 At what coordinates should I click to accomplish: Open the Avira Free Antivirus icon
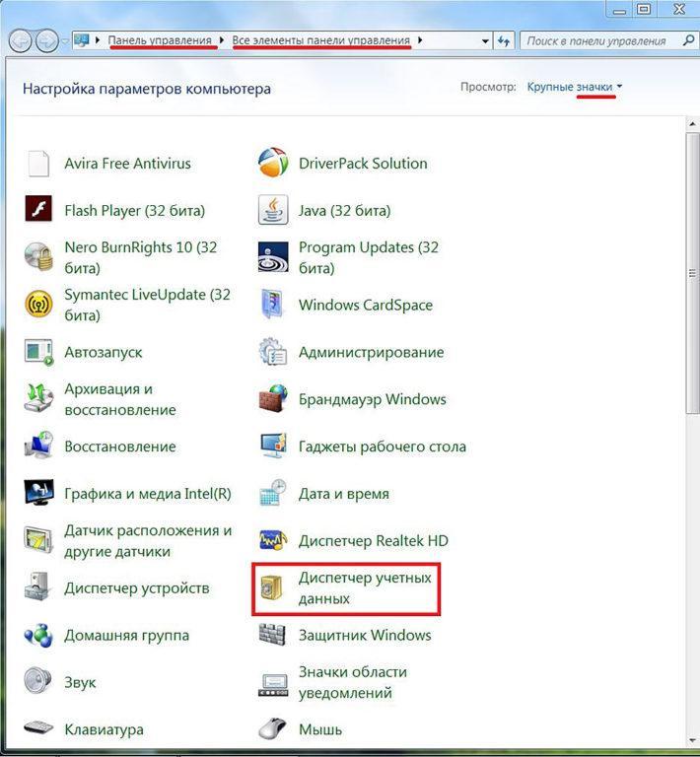[38, 164]
